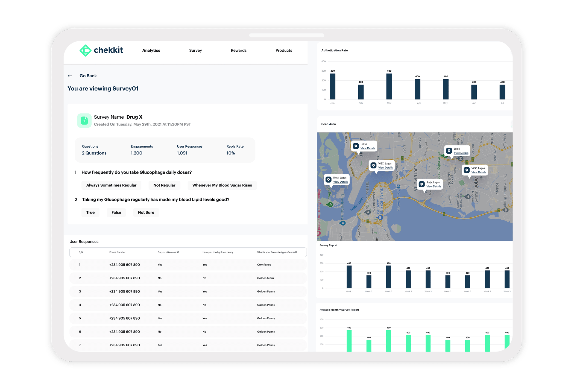Click the right Lekki map pin icon
The width and height of the screenshot is (574, 392).
(x=449, y=151)
